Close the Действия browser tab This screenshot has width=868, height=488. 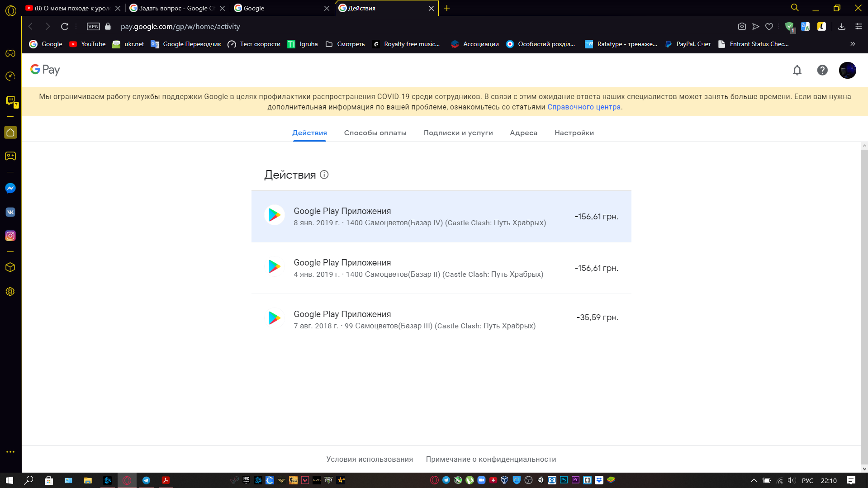[x=431, y=8]
